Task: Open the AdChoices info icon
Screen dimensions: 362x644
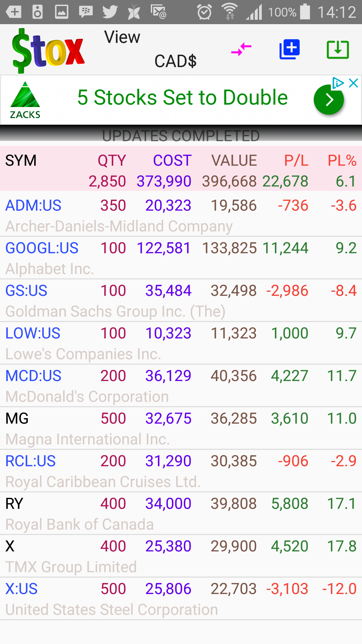Action: [338, 83]
